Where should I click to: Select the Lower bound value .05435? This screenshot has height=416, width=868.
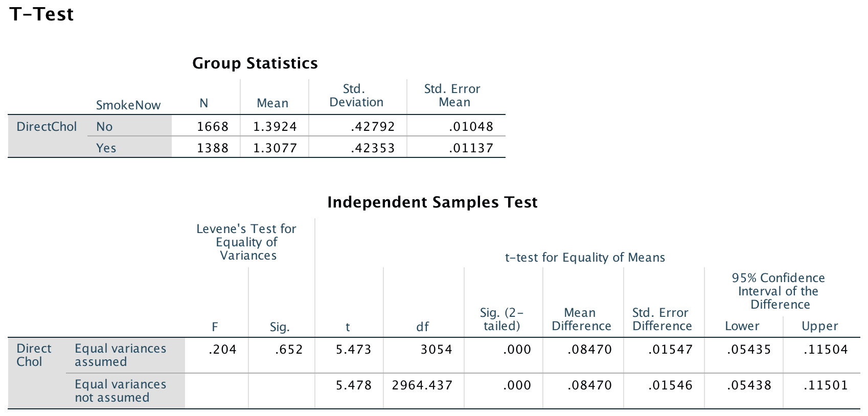click(x=749, y=350)
